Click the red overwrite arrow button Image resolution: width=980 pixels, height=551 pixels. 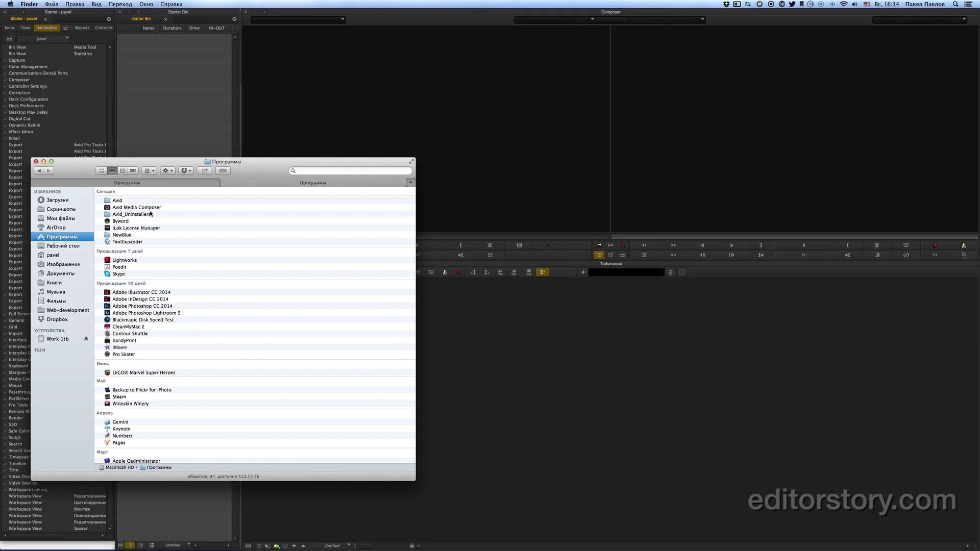pyautogui.click(x=622, y=245)
